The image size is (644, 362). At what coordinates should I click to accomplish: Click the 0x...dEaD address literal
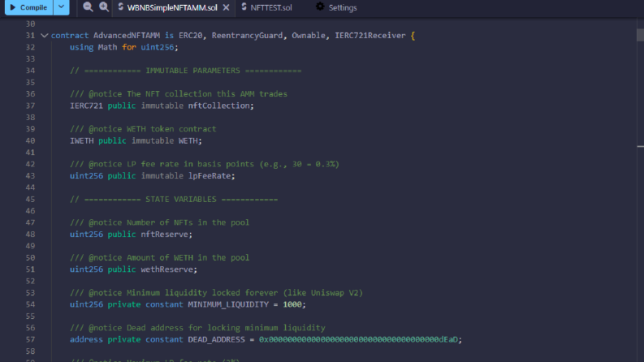pyautogui.click(x=358, y=340)
